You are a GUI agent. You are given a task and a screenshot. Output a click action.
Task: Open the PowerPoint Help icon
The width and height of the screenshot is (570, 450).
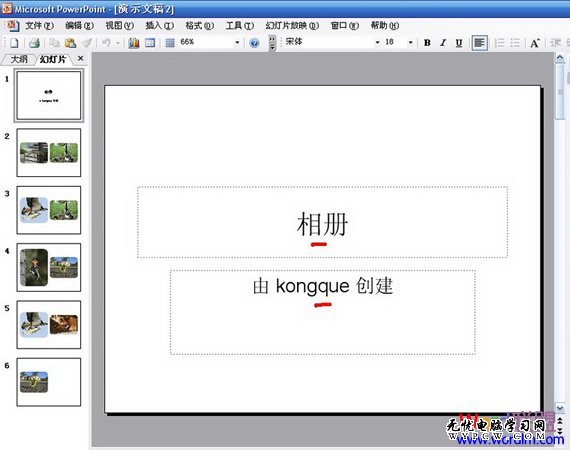[254, 43]
